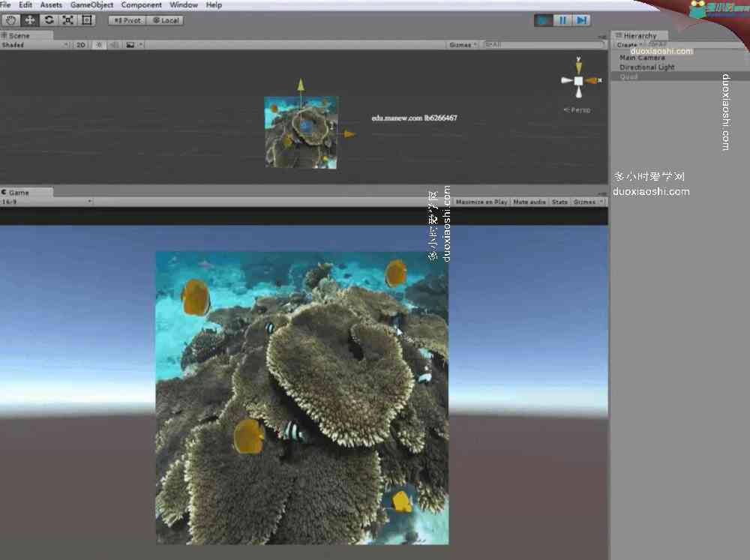The height and width of the screenshot is (560, 750).
Task: Open the 16:9 aspect ratio dropdown
Action: [x=46, y=202]
